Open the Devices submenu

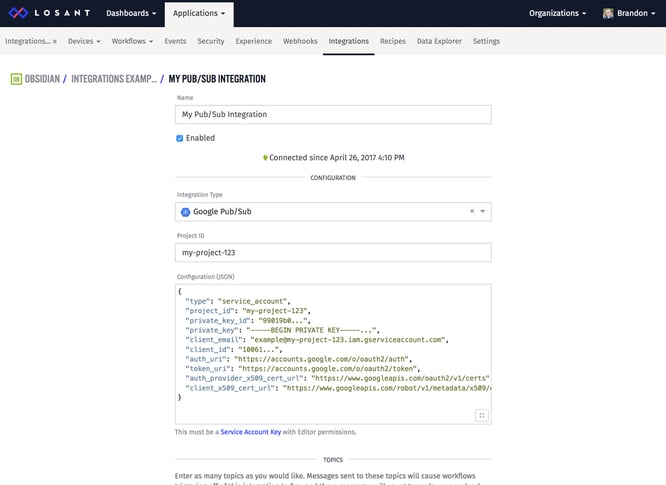tap(84, 41)
